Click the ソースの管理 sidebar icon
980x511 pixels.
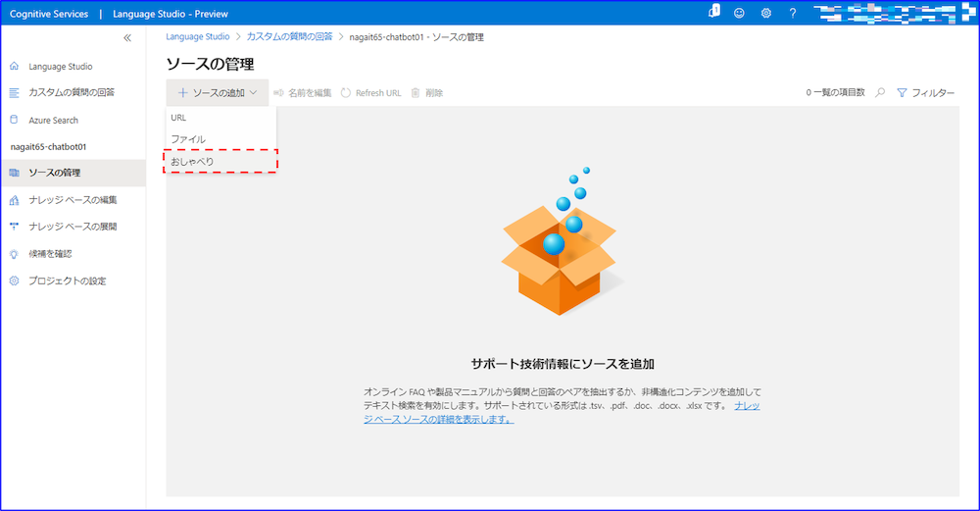pos(15,173)
